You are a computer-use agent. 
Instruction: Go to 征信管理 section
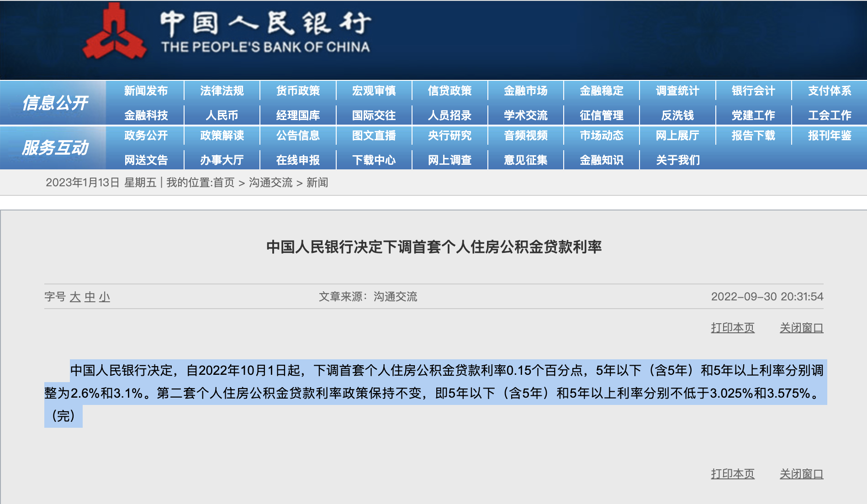[602, 115]
